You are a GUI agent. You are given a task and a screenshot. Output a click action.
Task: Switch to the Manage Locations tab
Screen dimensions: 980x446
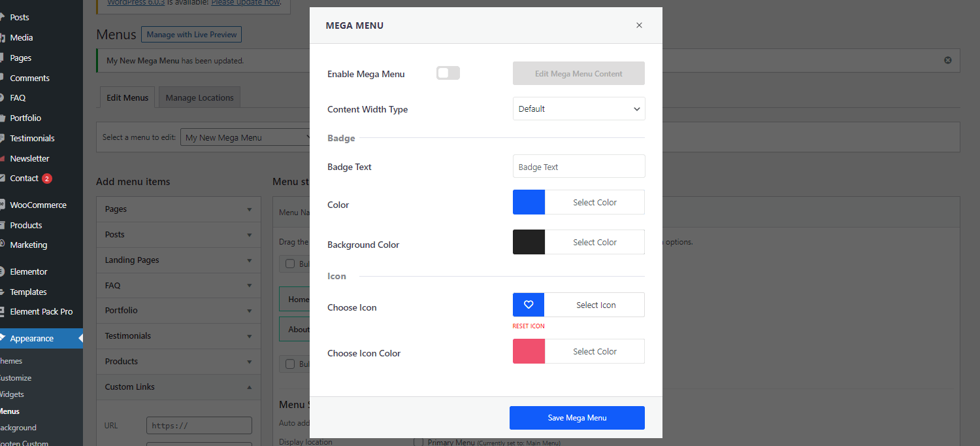coord(199,97)
